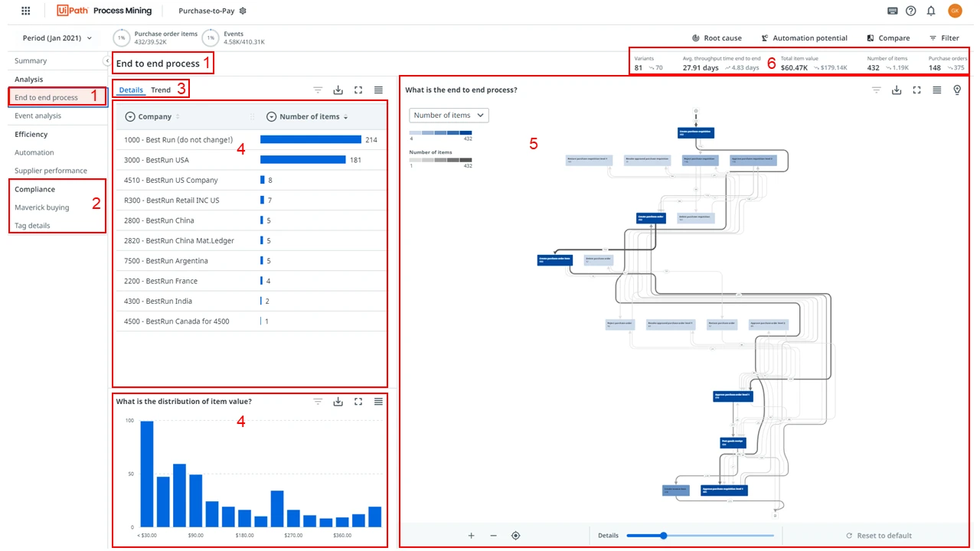
Task: Download the process graph
Action: tap(897, 90)
